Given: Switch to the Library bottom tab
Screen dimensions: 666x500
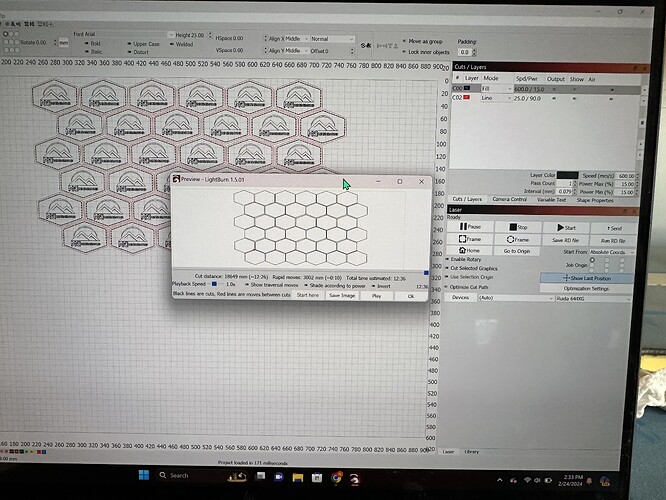Looking at the screenshot, I should click(471, 452).
